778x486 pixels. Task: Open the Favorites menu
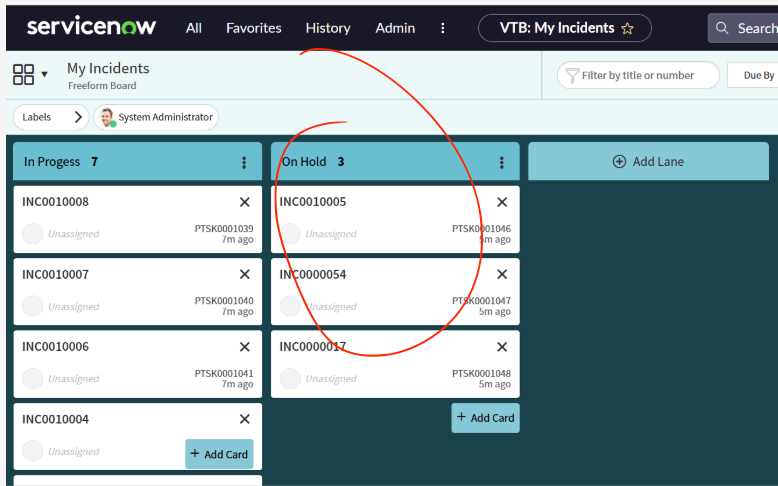(254, 28)
